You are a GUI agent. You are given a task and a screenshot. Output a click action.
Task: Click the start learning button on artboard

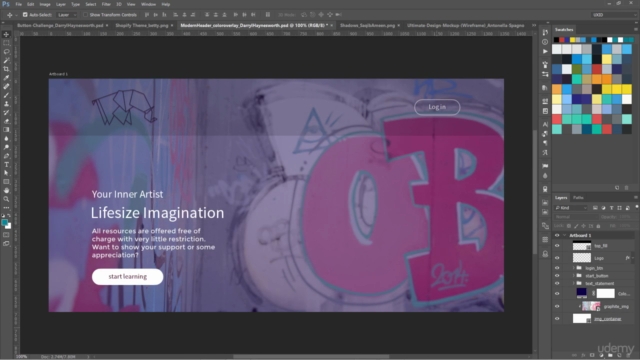click(x=127, y=277)
